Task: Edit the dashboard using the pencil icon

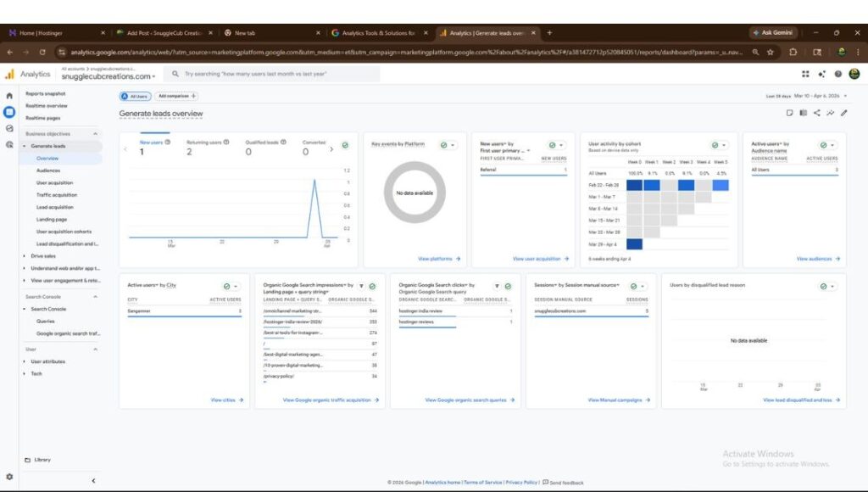Action: 843,112
